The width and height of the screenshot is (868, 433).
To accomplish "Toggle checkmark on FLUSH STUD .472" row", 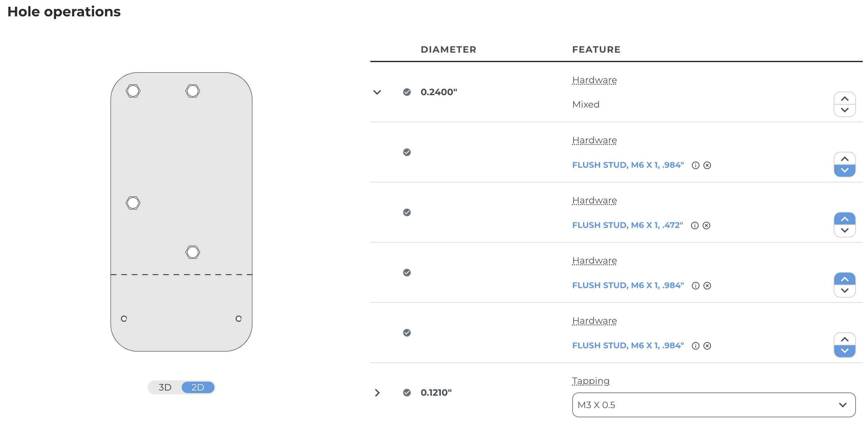I will [x=407, y=213].
